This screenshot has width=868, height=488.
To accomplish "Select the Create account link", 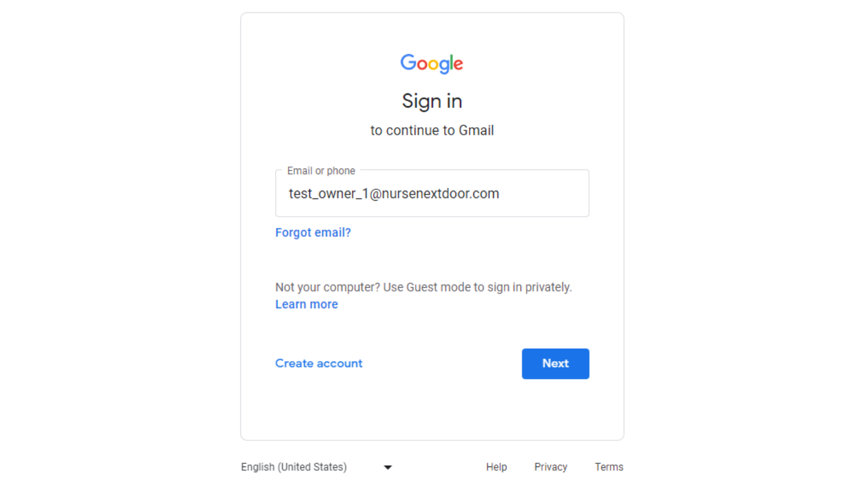I will click(x=319, y=363).
